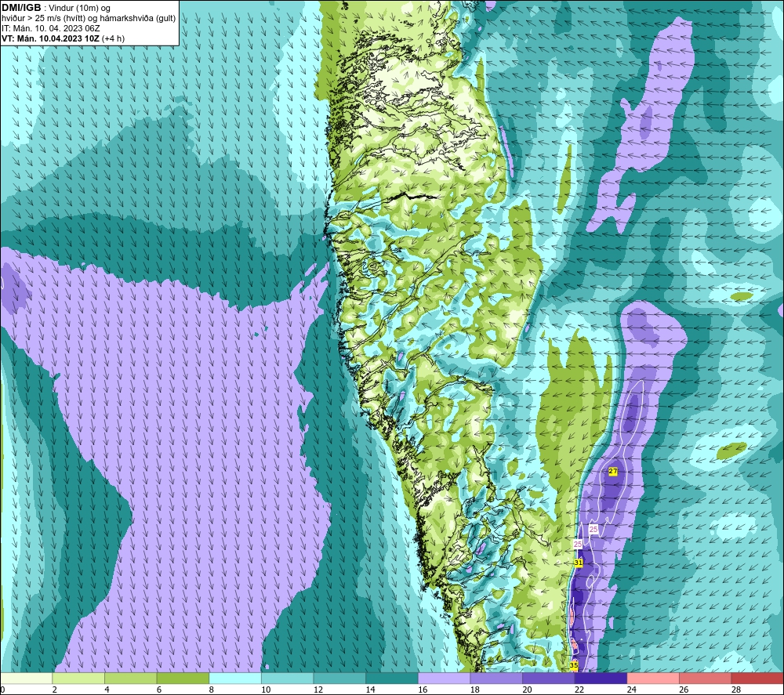
Task: Click the legend scale number "6"
Action: [159, 690]
